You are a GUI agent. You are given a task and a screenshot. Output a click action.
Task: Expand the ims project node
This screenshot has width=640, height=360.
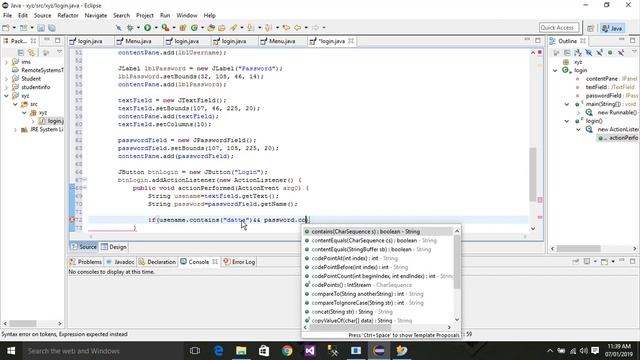(x=6, y=62)
